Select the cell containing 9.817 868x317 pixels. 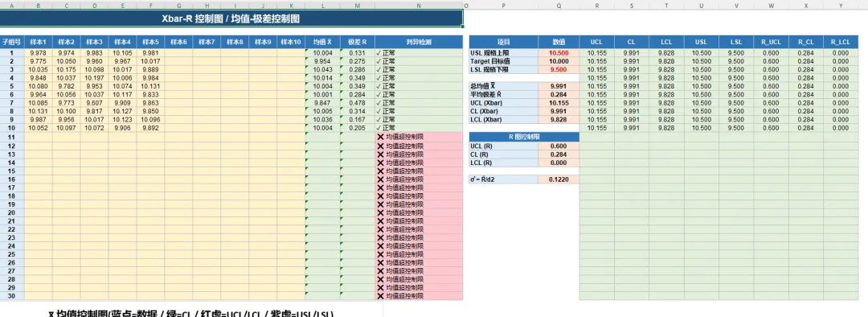coord(94,111)
